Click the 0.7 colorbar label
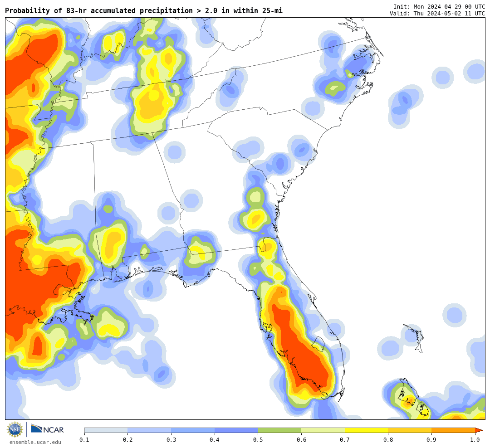The height and width of the screenshot is (448, 490). [345, 439]
